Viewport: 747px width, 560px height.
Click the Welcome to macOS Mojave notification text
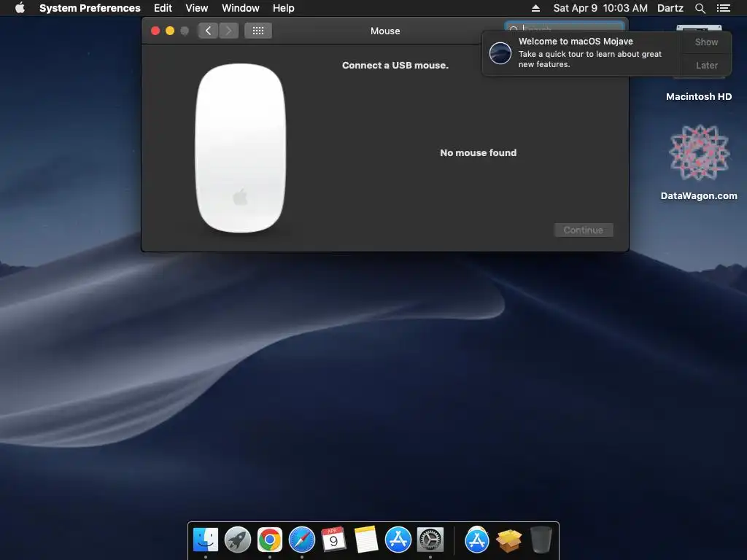[x=576, y=42]
